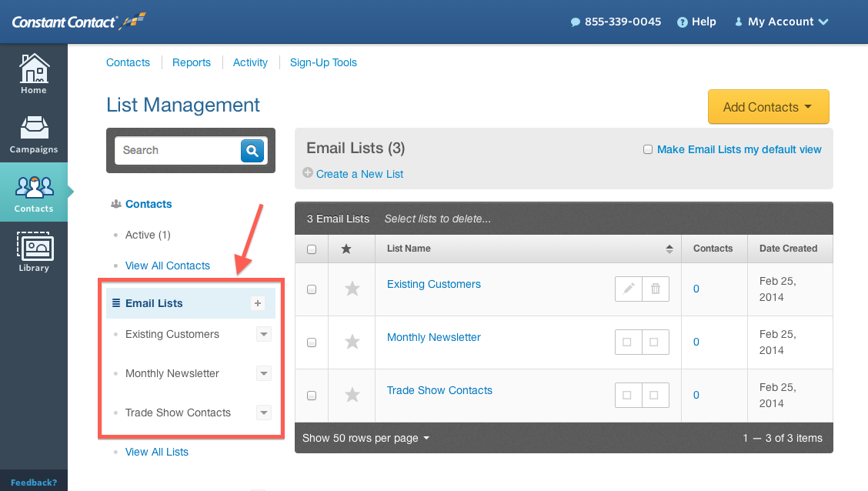Click the Active (1) sidebar item
Screen dimensions: 868x491
(148, 235)
